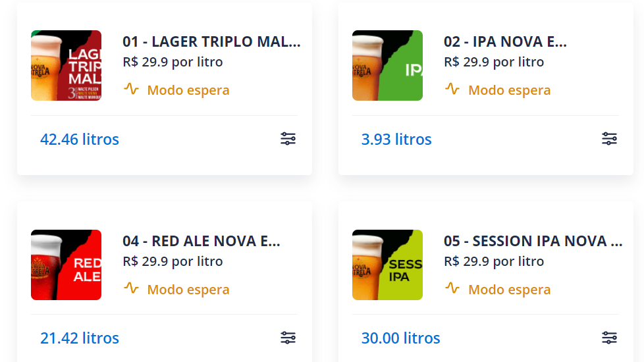The height and width of the screenshot is (362, 644).
Task: Select the 04 - Red Ale Nova title
Action: pyautogui.click(x=201, y=242)
